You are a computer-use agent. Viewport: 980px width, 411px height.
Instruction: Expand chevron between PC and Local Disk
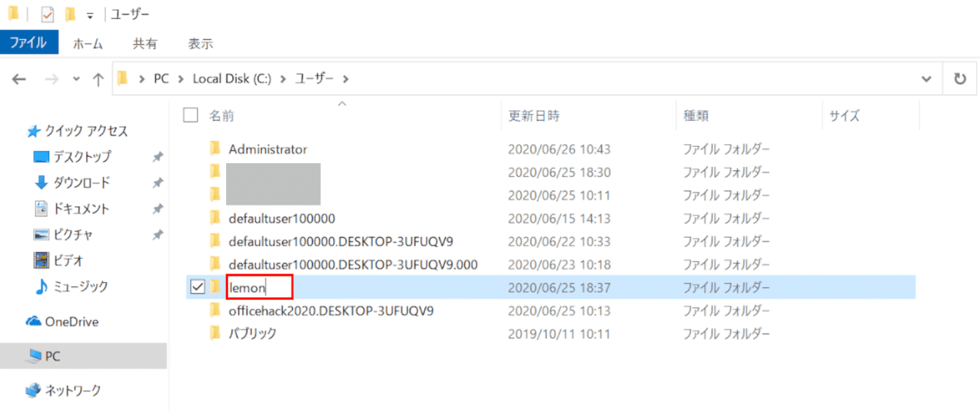(180, 79)
